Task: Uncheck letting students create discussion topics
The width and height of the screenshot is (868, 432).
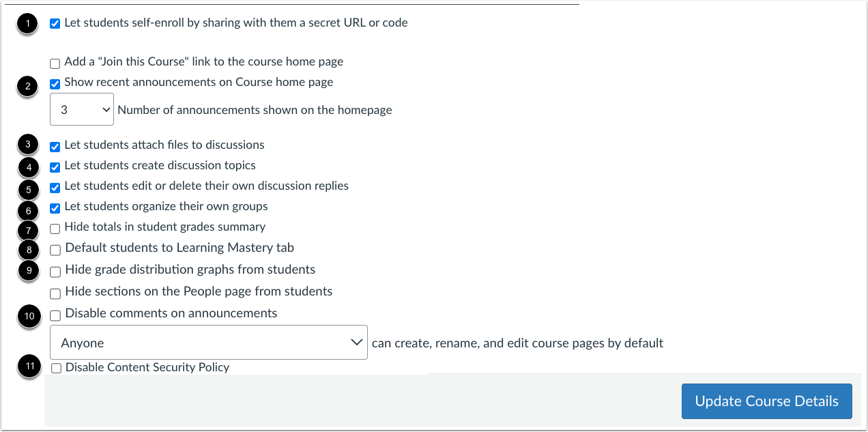Action: 55,166
